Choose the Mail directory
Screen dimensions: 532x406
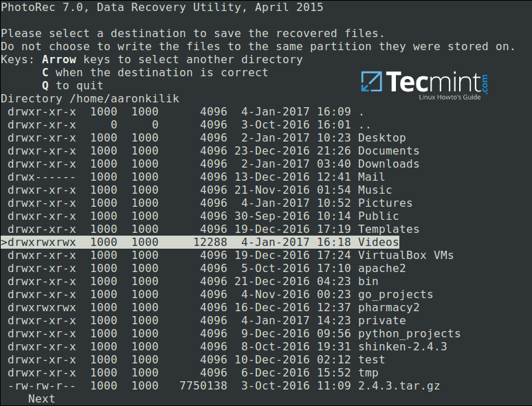coord(371,177)
